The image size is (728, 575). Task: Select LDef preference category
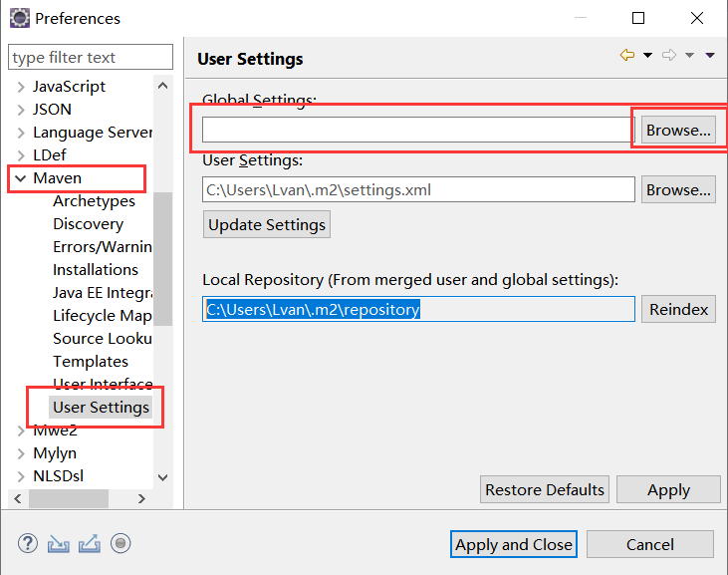click(x=49, y=155)
